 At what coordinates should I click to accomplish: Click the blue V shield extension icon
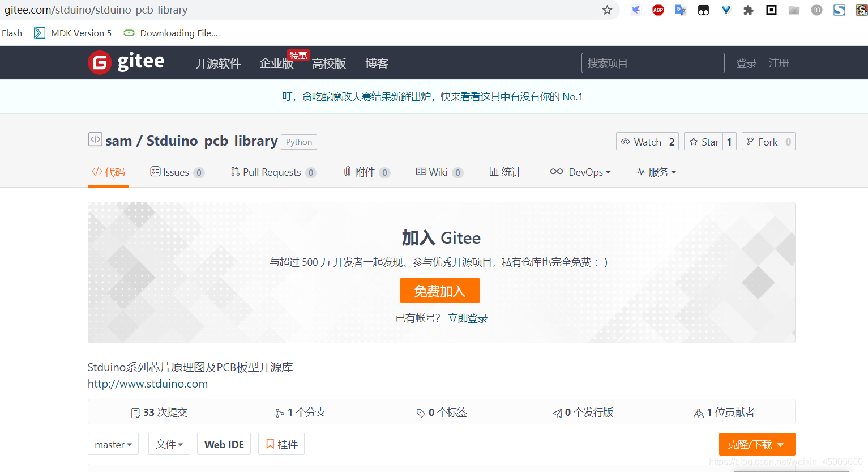pyautogui.click(x=726, y=10)
